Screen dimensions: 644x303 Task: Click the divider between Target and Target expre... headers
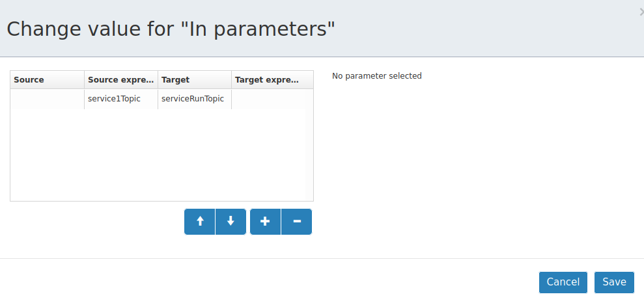[x=231, y=79]
